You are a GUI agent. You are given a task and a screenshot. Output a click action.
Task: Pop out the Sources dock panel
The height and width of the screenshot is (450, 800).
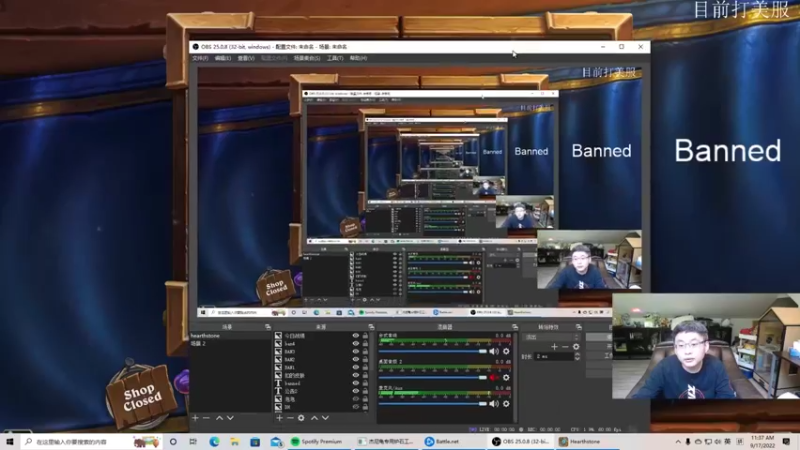click(x=371, y=327)
